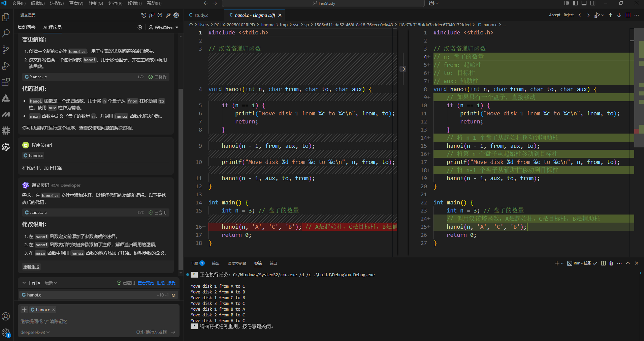Switch to the study.c editor tab

(x=201, y=15)
